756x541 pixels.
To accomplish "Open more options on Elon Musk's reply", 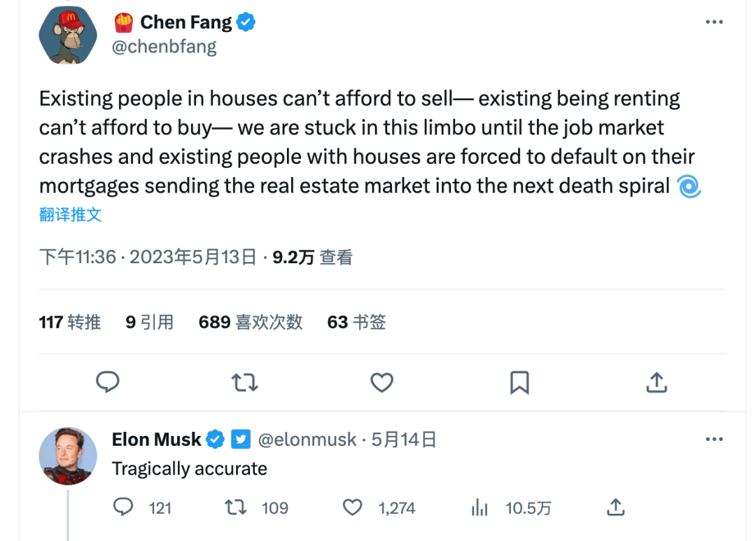I will pyautogui.click(x=714, y=440).
